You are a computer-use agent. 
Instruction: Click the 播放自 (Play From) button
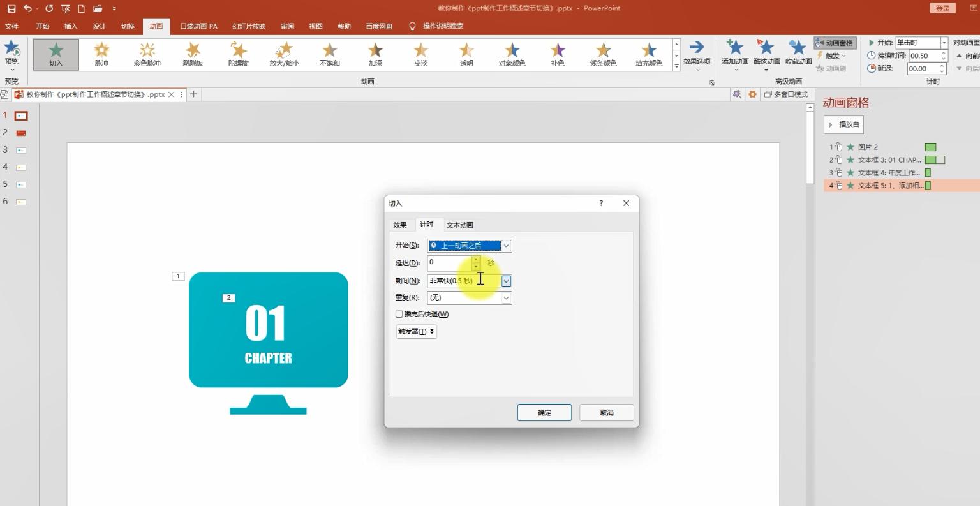843,124
